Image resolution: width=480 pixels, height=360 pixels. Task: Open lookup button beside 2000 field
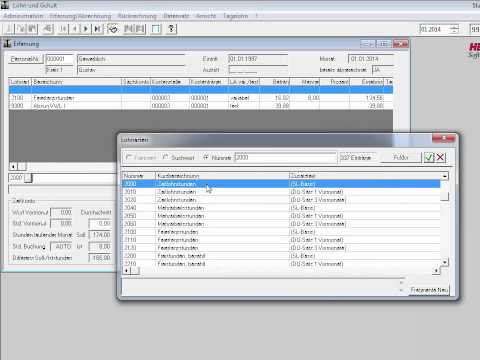[x=29, y=178]
